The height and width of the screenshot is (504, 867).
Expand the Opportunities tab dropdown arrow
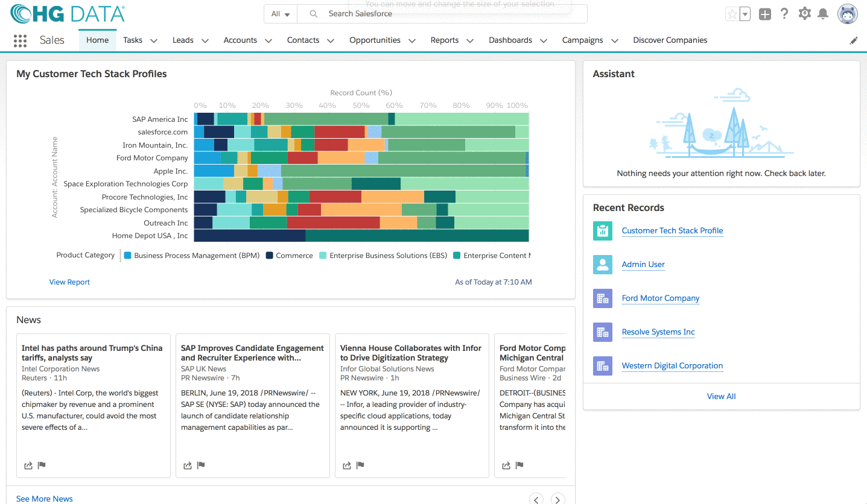tap(412, 41)
